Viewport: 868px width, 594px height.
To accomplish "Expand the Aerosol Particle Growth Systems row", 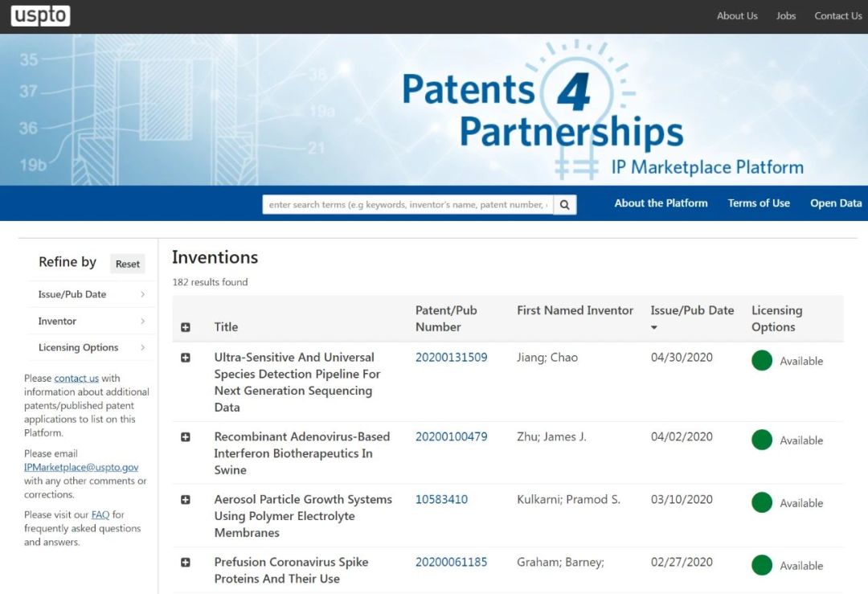I will 186,499.
